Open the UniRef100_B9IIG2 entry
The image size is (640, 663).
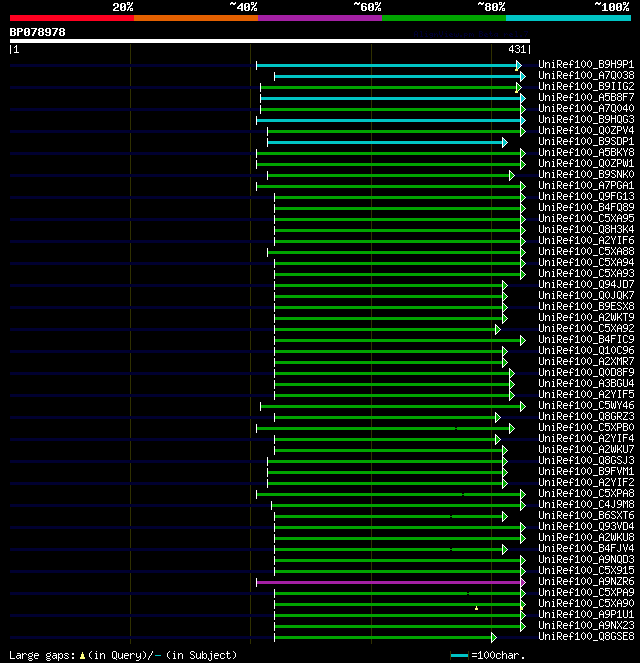(586, 86)
